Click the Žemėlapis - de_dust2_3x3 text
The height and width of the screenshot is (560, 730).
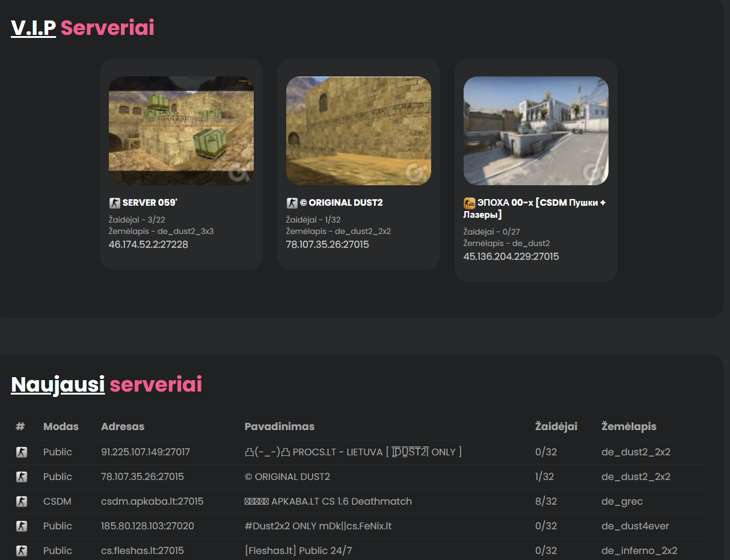pyautogui.click(x=161, y=232)
